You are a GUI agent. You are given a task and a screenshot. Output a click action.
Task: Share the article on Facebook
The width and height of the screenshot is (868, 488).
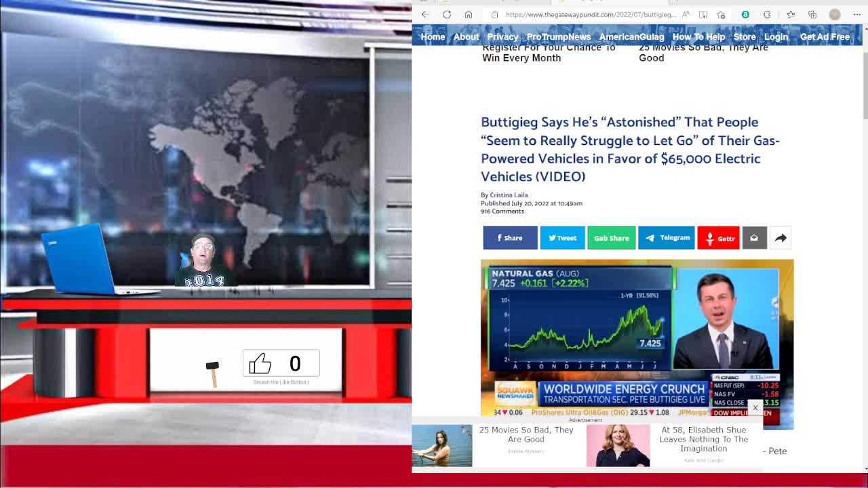tap(510, 238)
